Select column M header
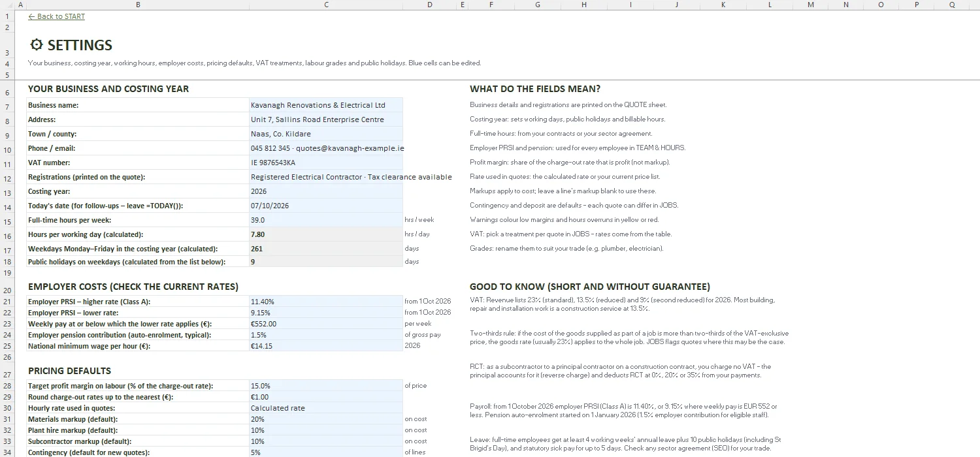 point(811,5)
